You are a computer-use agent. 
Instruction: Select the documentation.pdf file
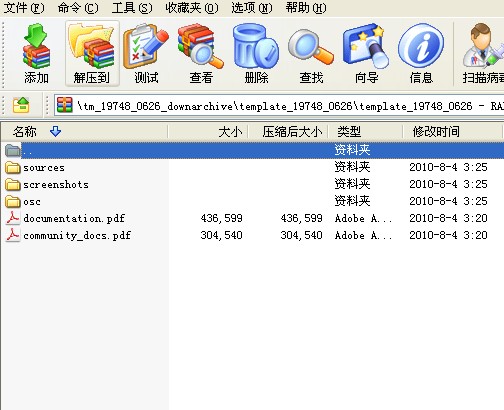74,218
